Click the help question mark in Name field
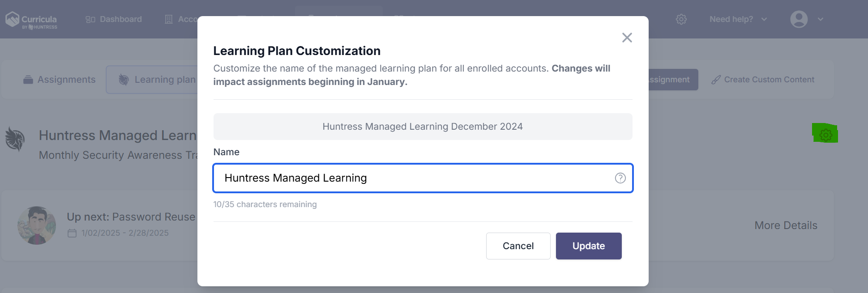868x293 pixels. pyautogui.click(x=620, y=178)
